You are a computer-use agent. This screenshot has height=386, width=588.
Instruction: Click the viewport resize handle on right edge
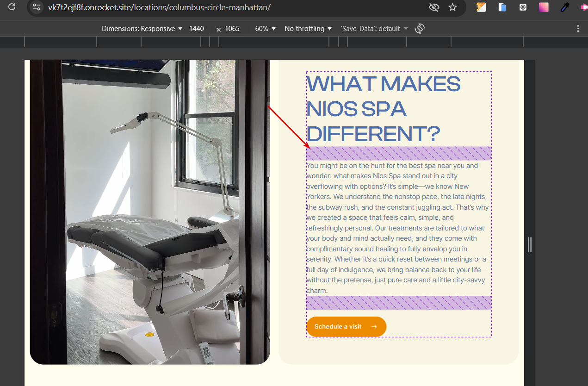pyautogui.click(x=530, y=244)
